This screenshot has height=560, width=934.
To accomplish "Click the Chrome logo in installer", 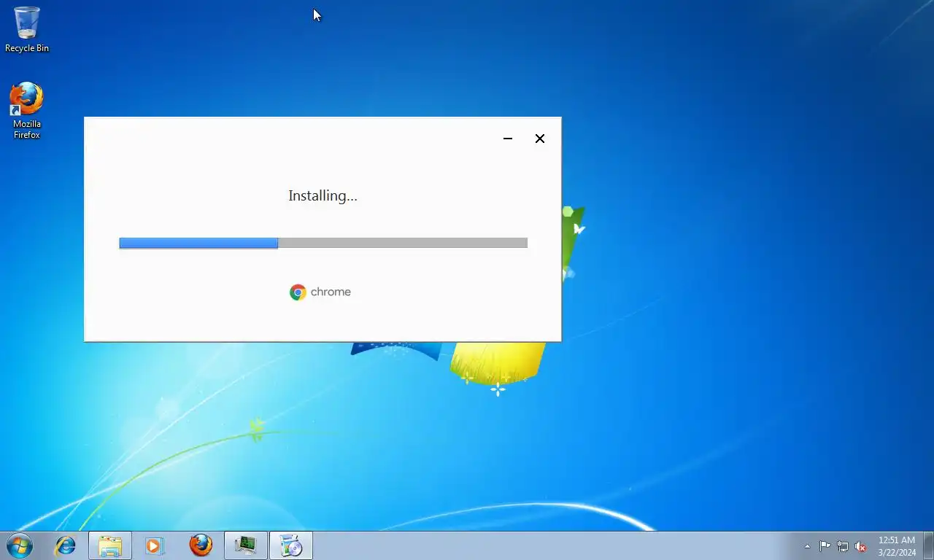I will click(x=298, y=292).
